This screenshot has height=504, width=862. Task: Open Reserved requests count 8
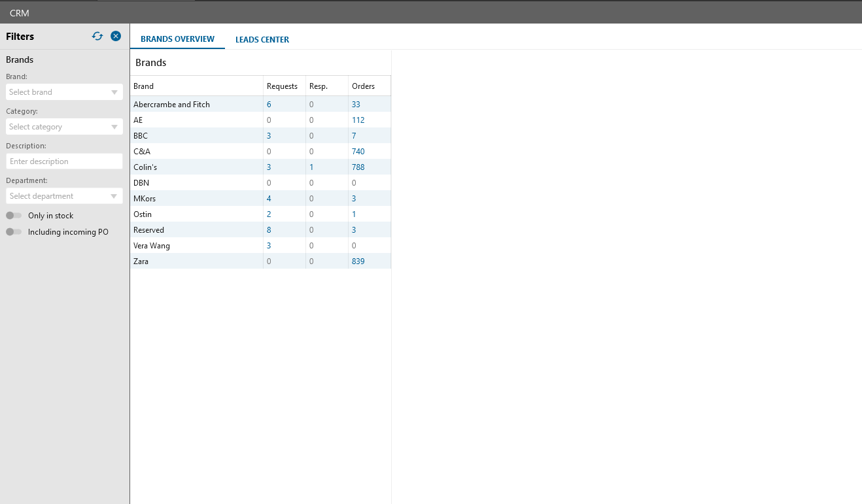pos(269,230)
